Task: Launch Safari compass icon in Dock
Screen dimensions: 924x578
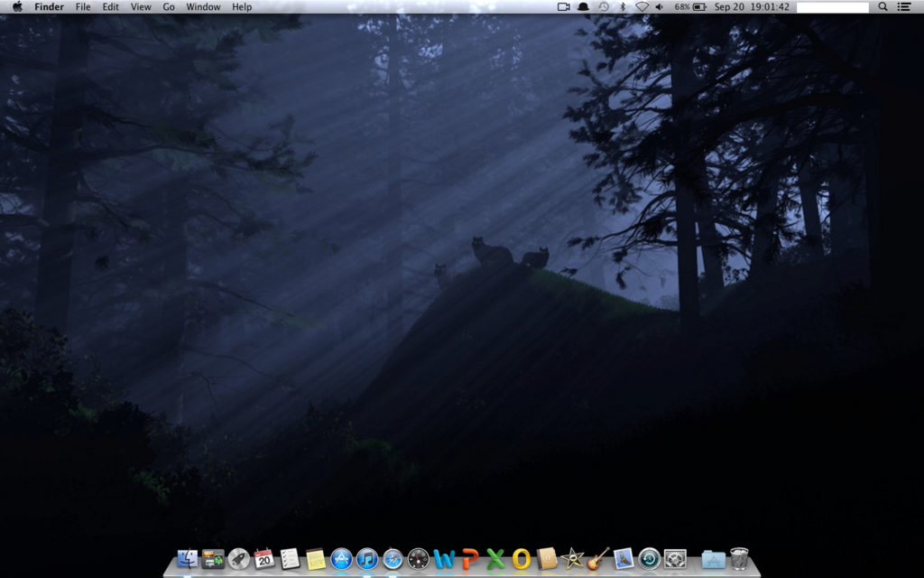Action: pyautogui.click(x=393, y=558)
